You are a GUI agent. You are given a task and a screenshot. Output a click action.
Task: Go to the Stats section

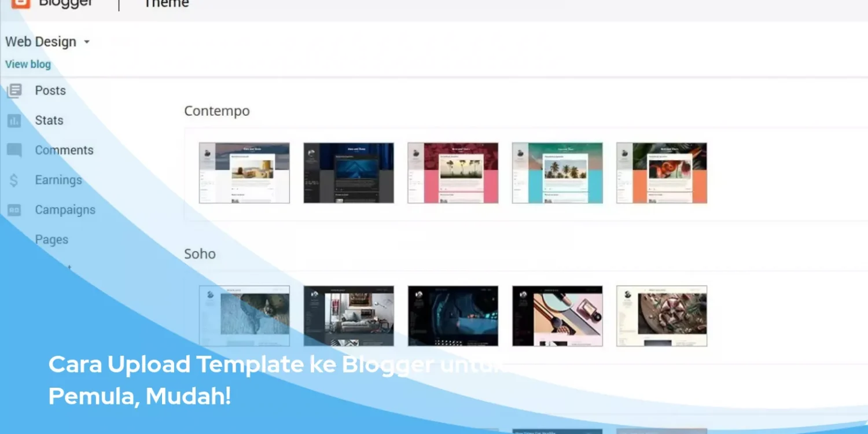49,120
